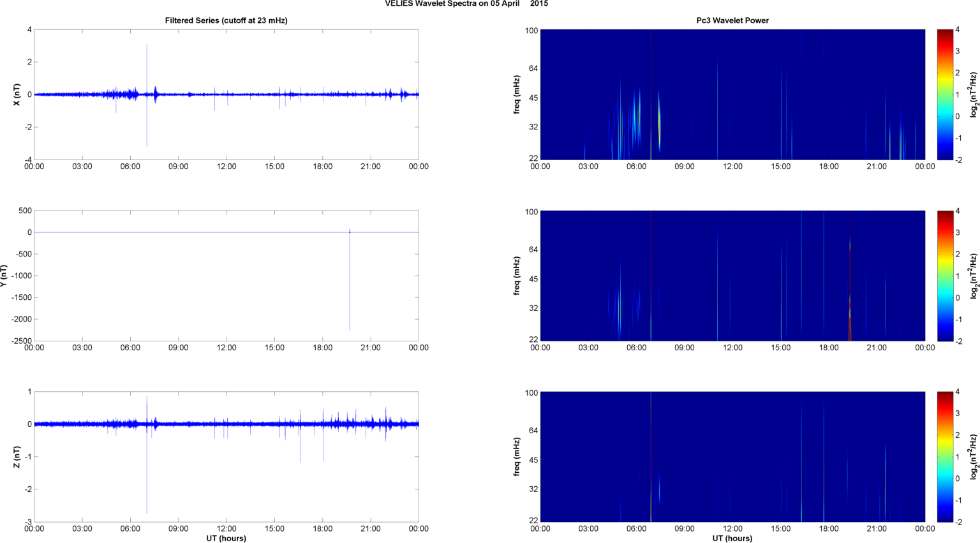This screenshot has width=980, height=543.
Task: Click the '09:00' tick under the top wavelet plot
Action: pyautogui.click(x=685, y=167)
